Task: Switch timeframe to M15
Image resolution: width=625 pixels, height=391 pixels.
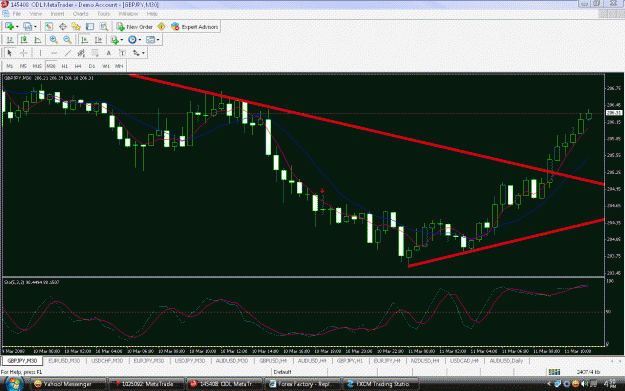Action: (37, 66)
